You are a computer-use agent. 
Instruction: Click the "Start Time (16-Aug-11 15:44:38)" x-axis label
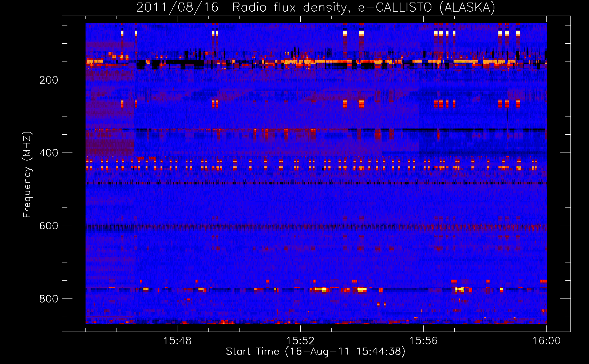[316, 352]
